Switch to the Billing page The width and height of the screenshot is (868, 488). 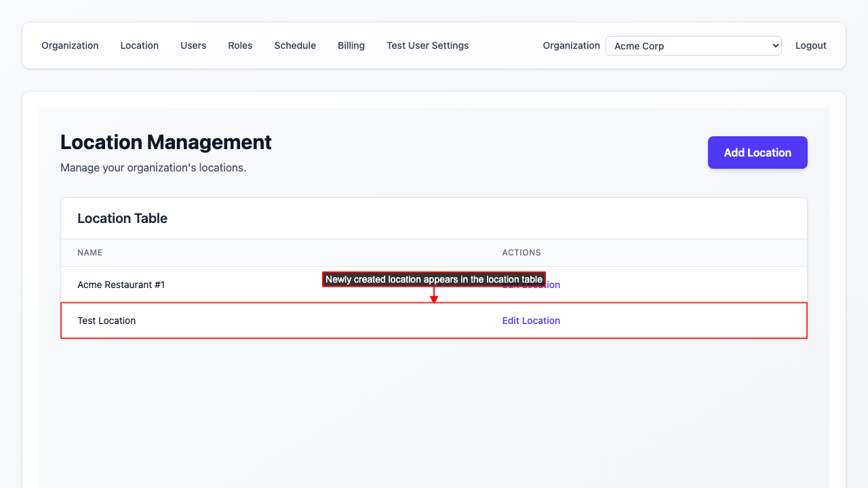pos(351,45)
